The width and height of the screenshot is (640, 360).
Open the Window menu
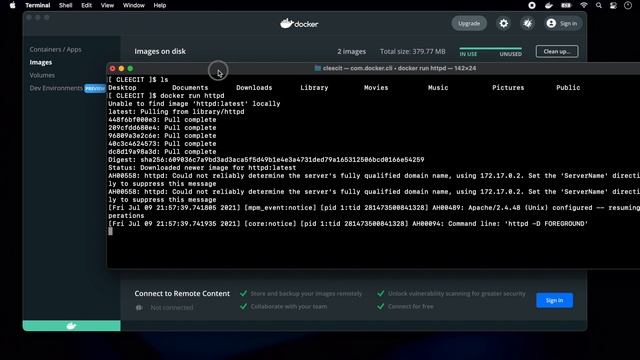134,5
